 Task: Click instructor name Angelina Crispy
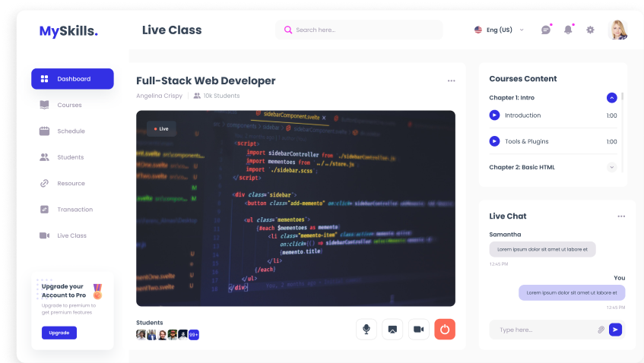click(160, 96)
